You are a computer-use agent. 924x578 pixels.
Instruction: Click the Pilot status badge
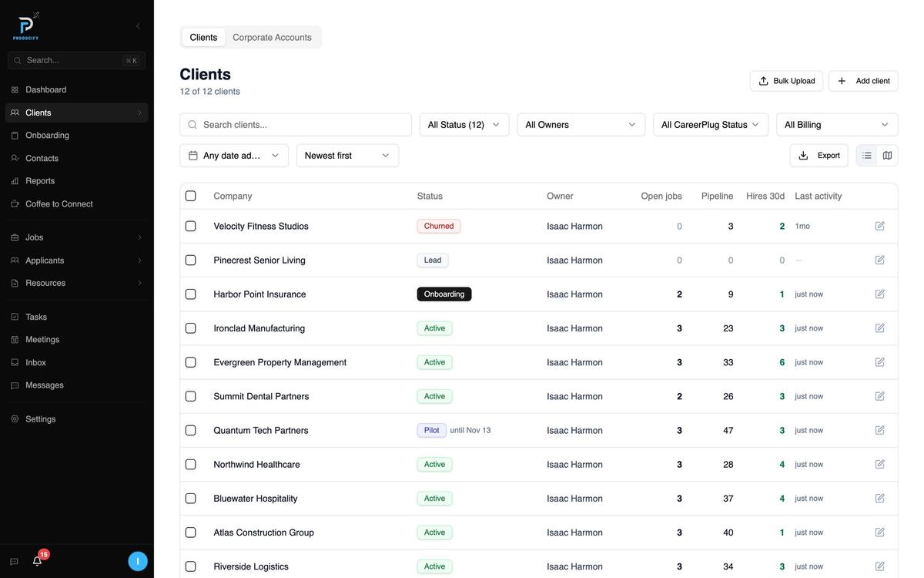[432, 430]
